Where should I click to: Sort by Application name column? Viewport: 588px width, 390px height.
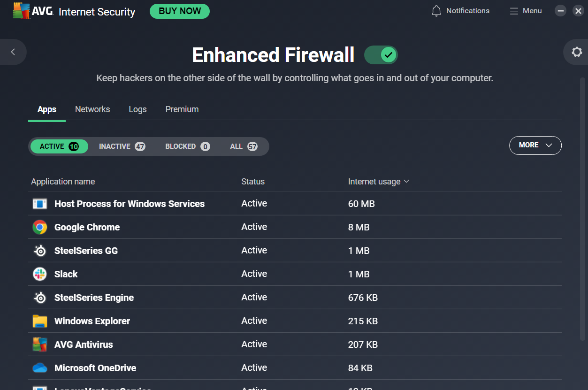coord(63,182)
